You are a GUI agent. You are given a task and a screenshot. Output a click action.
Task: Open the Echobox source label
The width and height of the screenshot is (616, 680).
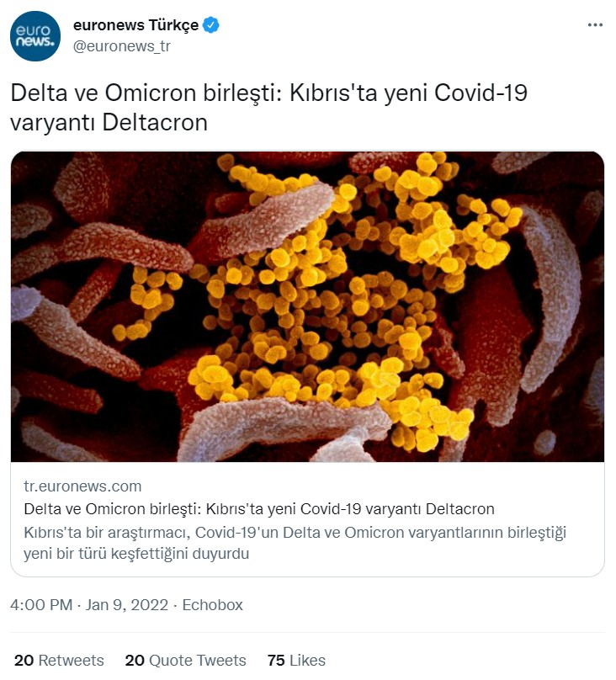212,605
